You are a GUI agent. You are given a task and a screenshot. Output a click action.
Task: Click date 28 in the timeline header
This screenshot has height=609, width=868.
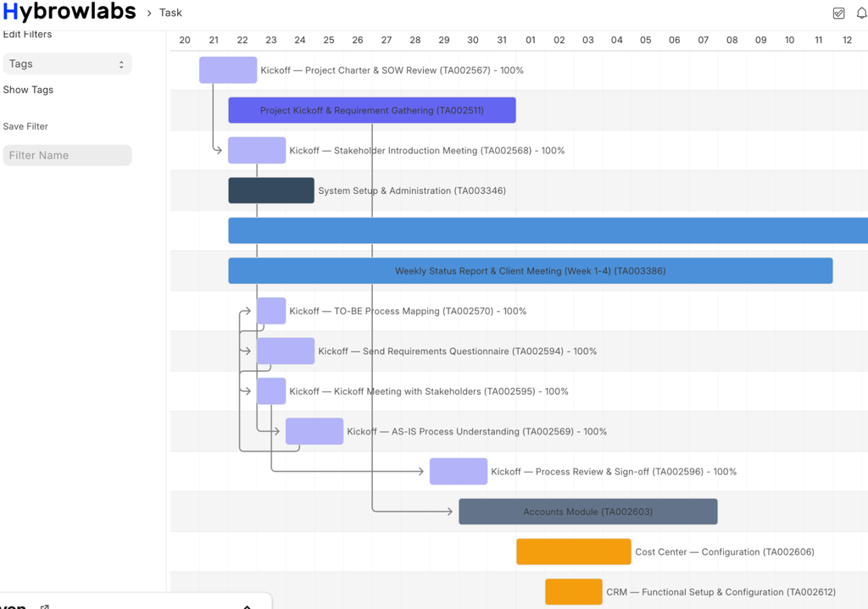pyautogui.click(x=415, y=40)
